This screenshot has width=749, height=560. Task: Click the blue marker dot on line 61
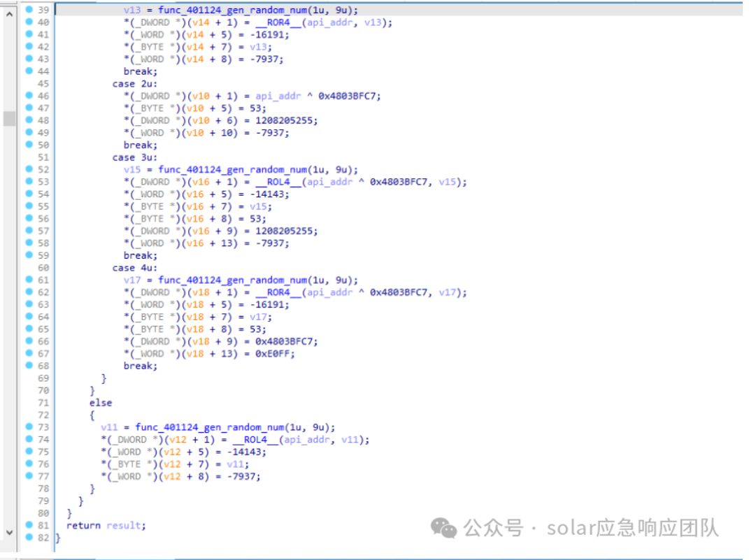coord(29,280)
